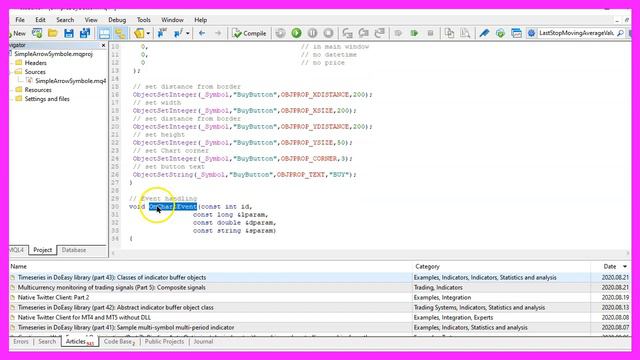
Task: Select Settings and files folder
Action: coord(47,99)
